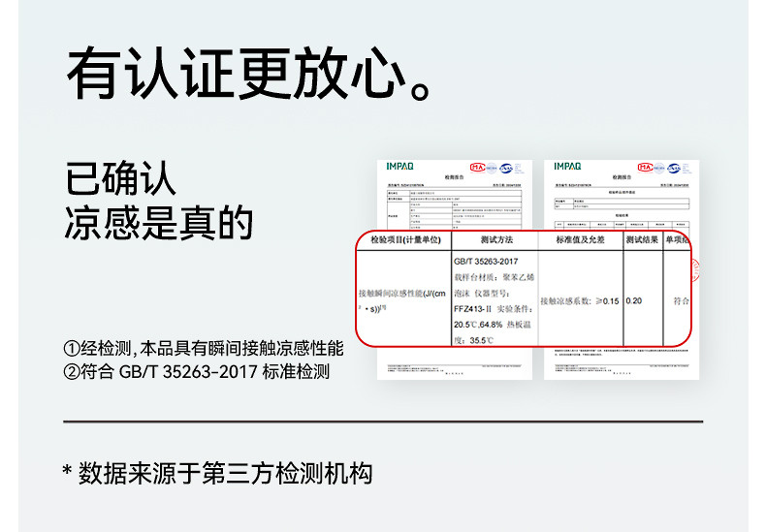766x532 pixels.
Task: Select the headline 有认证更放心。
Action: [249, 74]
